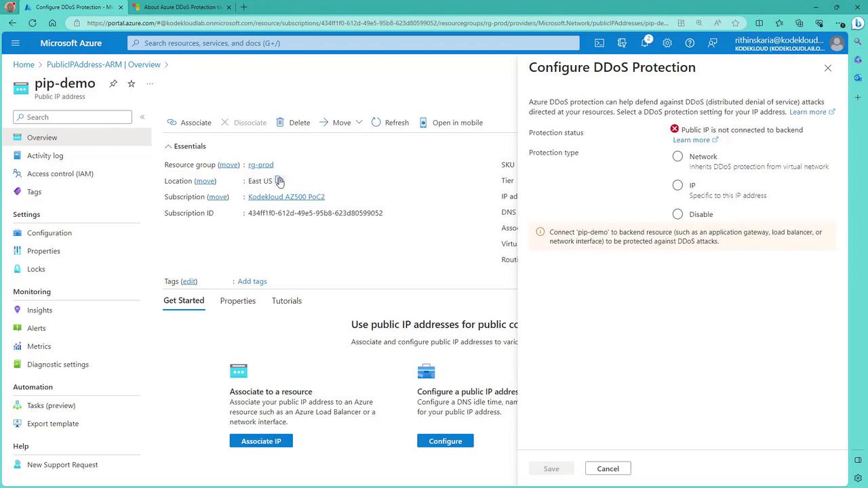Viewport: 868px width, 488px height.
Task: Click the Refresh toolbar command
Action: point(390,123)
